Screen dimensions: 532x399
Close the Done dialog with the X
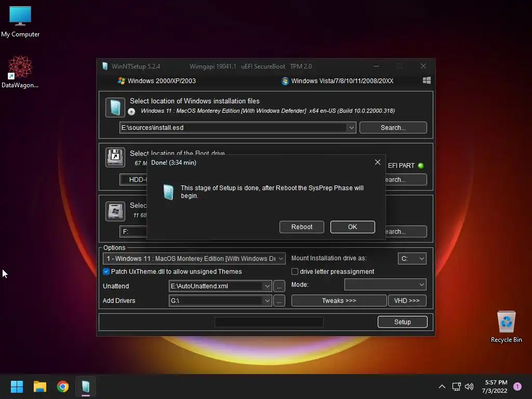point(377,162)
